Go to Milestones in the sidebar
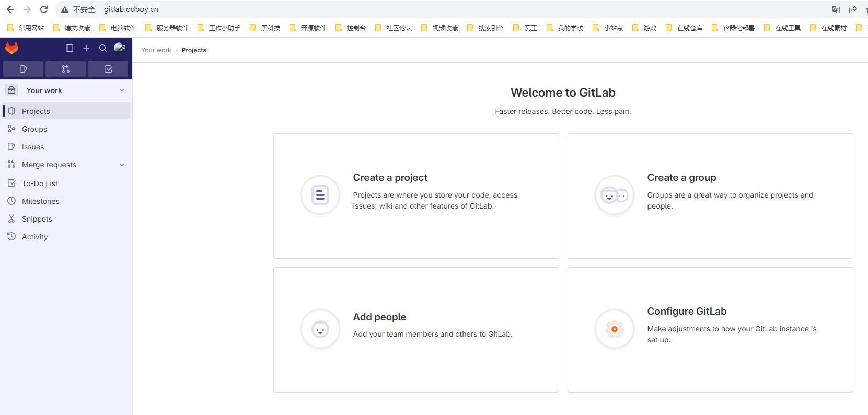This screenshot has height=415, width=868. (x=40, y=201)
